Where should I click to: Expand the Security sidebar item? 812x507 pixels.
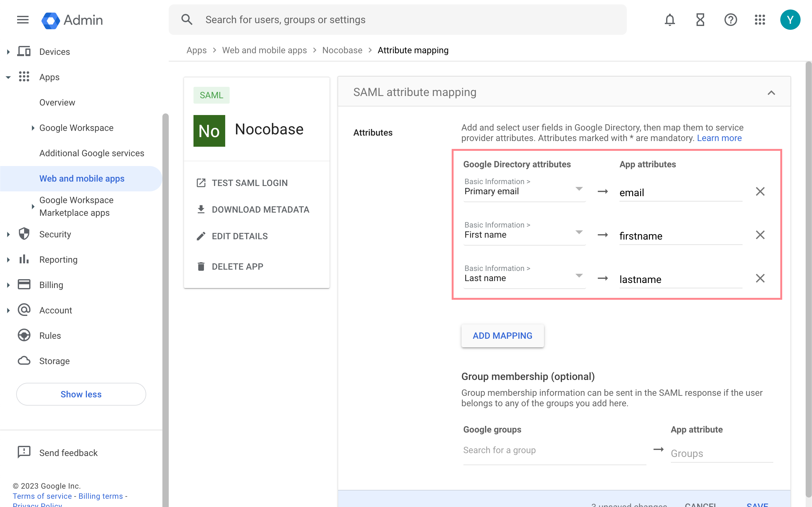(x=8, y=234)
